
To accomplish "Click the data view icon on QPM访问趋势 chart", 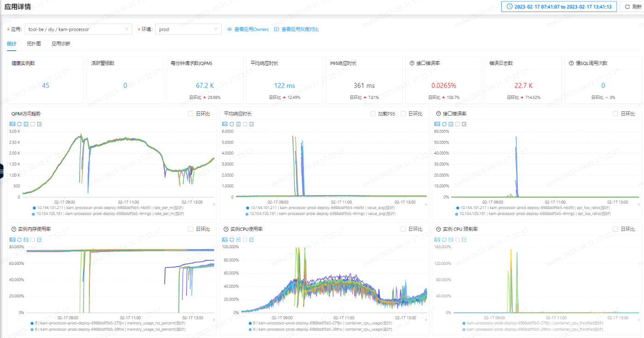I will click(26, 124).
